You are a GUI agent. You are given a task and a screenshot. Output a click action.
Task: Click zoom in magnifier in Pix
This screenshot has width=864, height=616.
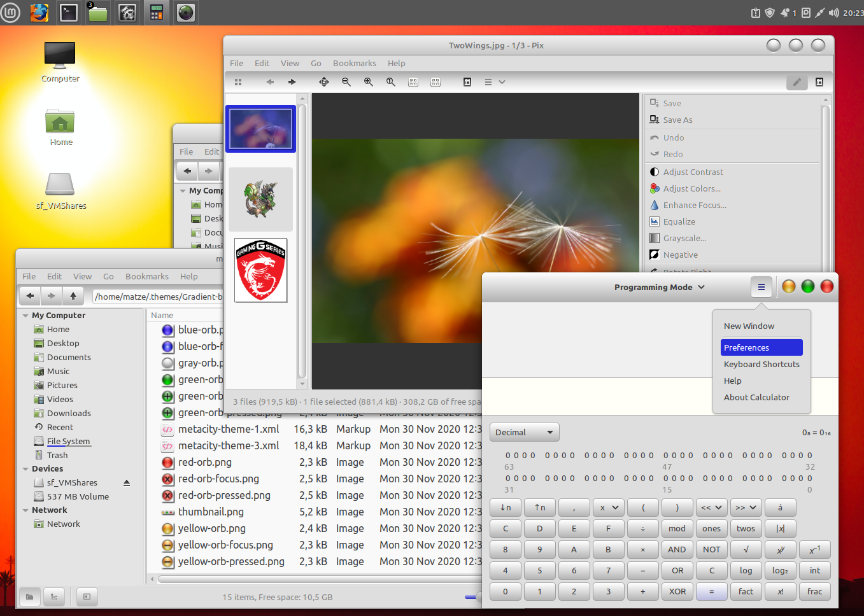369,82
